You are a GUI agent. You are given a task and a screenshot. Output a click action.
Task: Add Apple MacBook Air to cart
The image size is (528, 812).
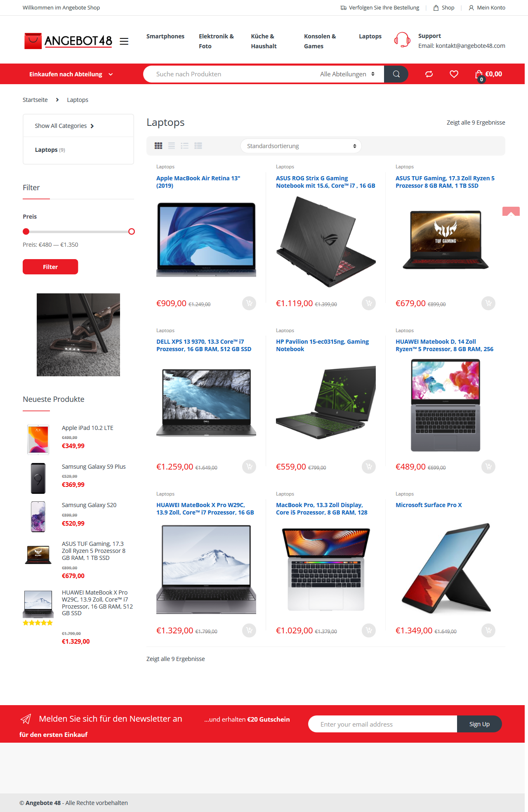(x=249, y=303)
